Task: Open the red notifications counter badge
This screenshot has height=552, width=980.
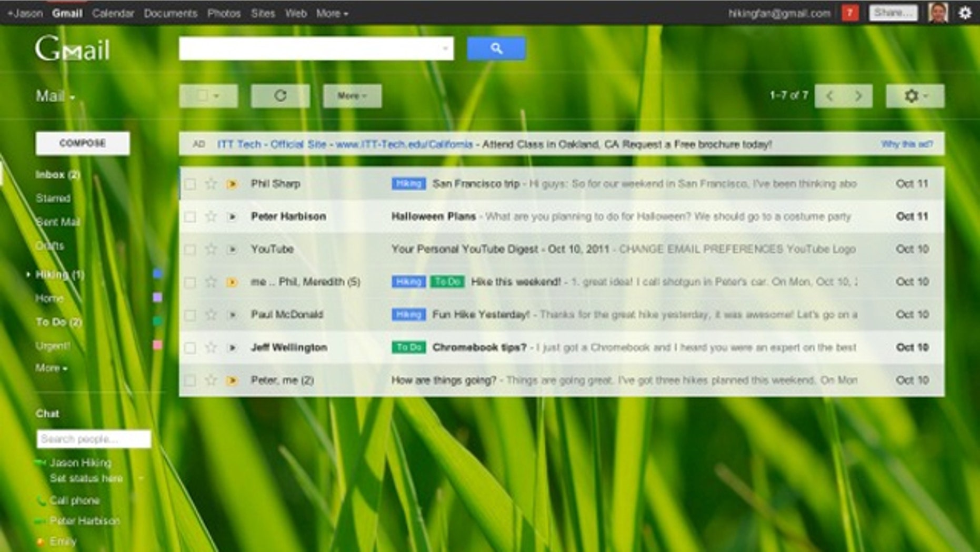Action: [x=850, y=13]
